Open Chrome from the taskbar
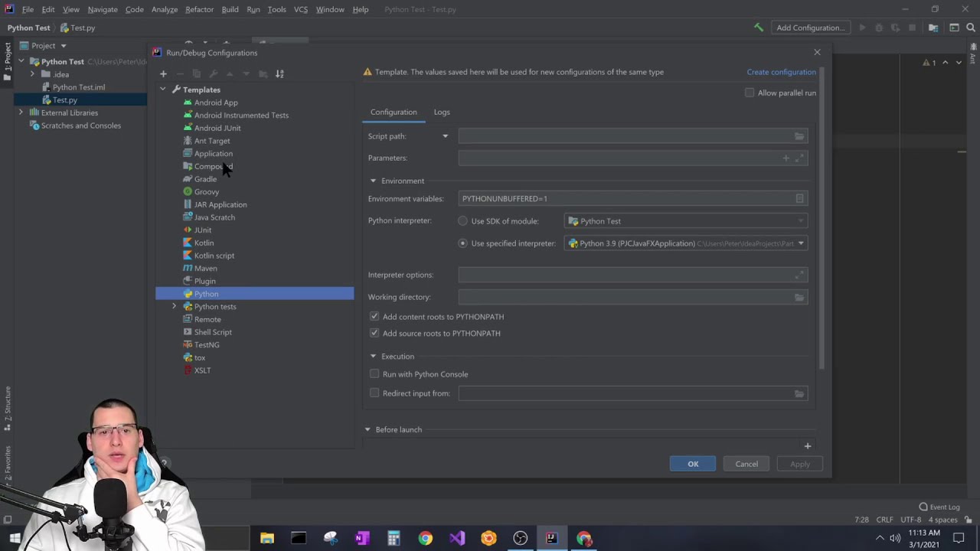Screen dimensions: 980x551 pyautogui.click(x=425, y=539)
